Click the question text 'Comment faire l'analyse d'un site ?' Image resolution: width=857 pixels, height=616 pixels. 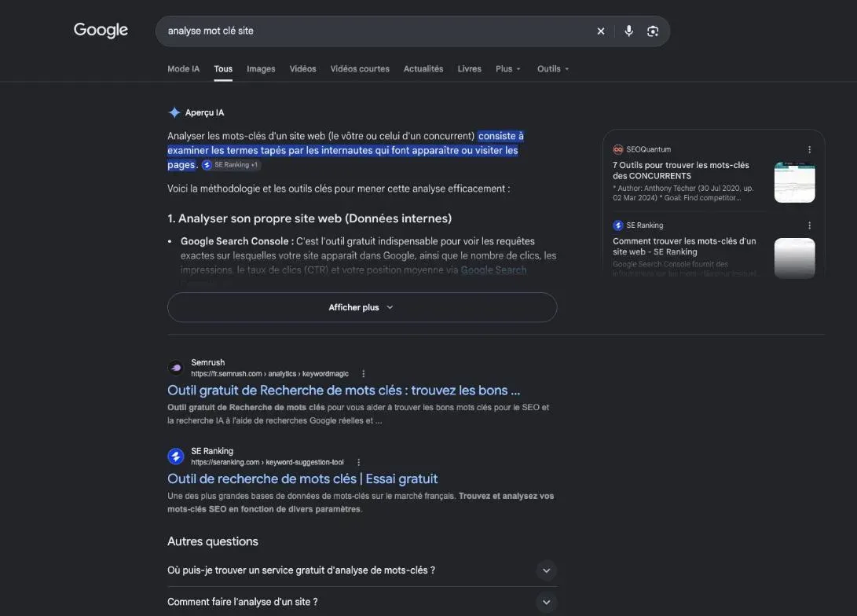click(242, 602)
